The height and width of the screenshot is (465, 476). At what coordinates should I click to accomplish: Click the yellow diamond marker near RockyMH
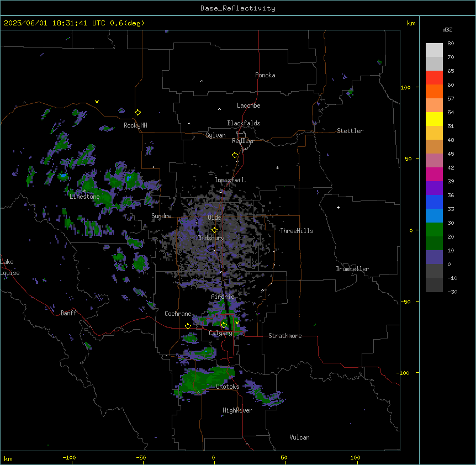pos(137,113)
